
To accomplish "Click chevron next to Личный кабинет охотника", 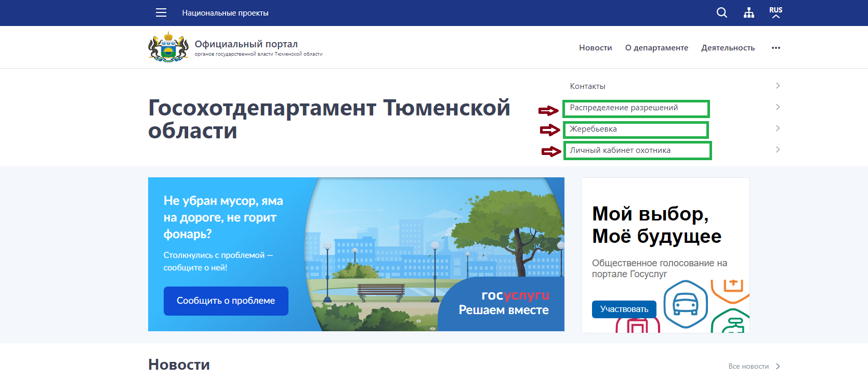I will point(778,150).
